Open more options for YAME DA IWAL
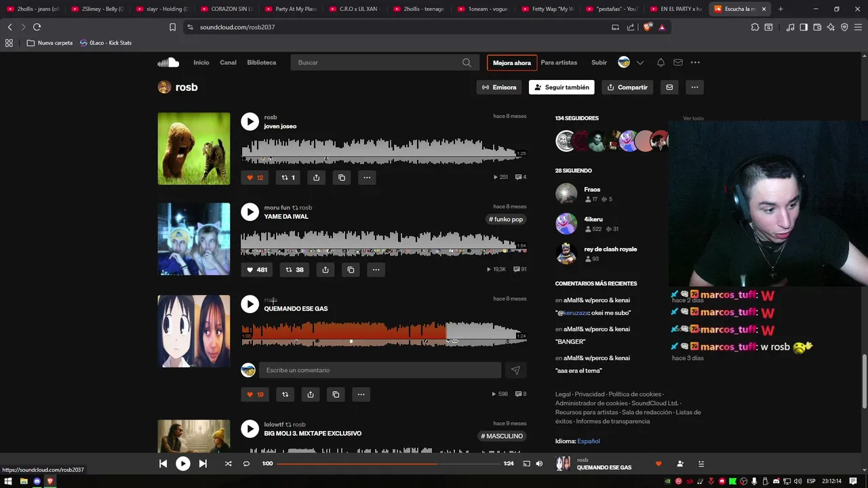The image size is (868, 488). [376, 270]
